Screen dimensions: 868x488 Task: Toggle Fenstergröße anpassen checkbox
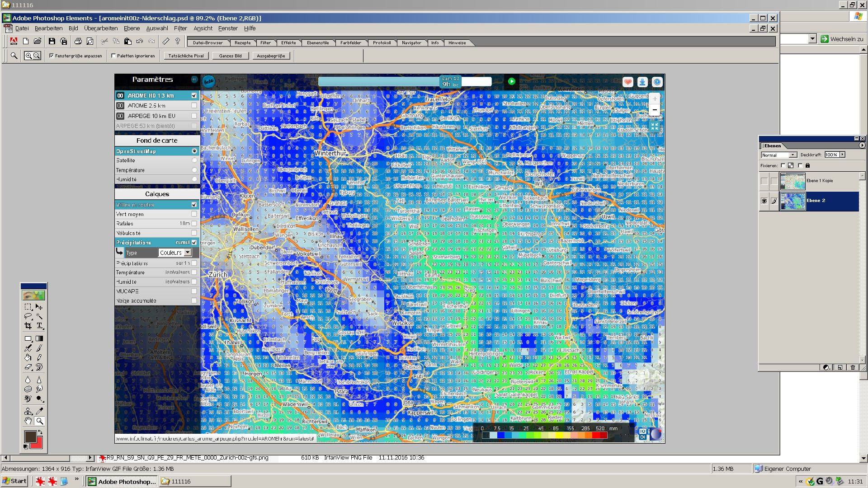click(52, 56)
